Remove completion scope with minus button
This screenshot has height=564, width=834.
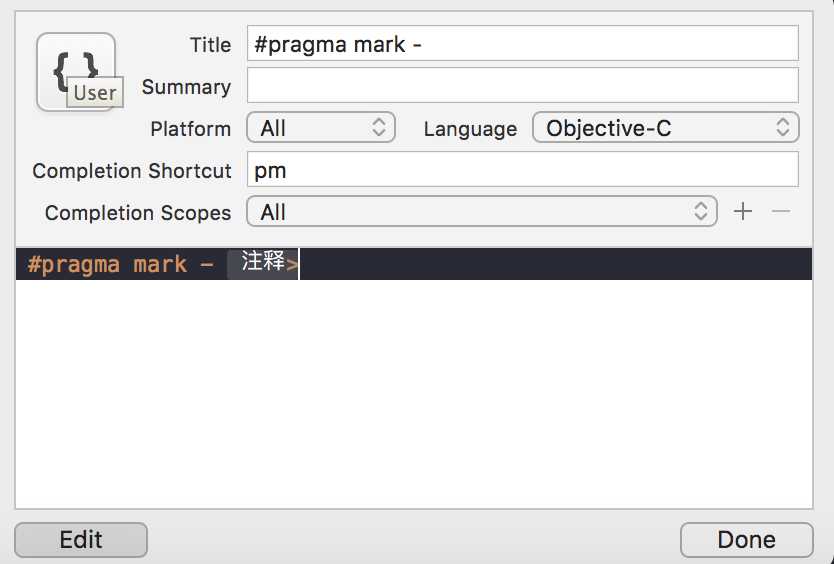(x=781, y=212)
